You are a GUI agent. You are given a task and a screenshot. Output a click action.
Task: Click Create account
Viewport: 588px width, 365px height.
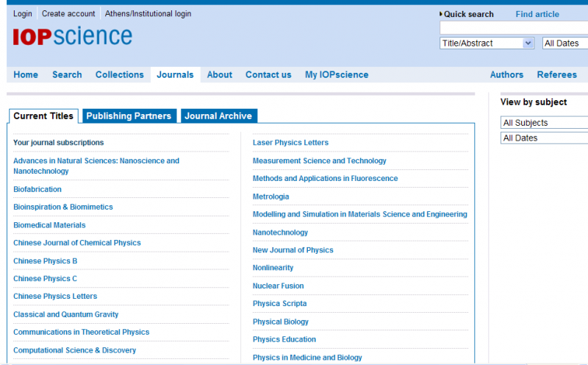(68, 13)
